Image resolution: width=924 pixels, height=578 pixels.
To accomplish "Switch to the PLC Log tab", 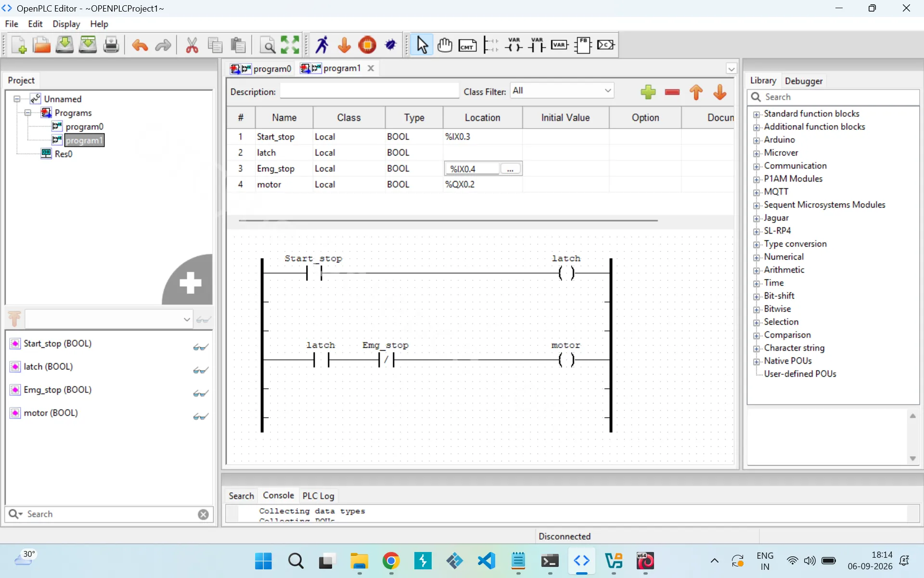I will [318, 496].
